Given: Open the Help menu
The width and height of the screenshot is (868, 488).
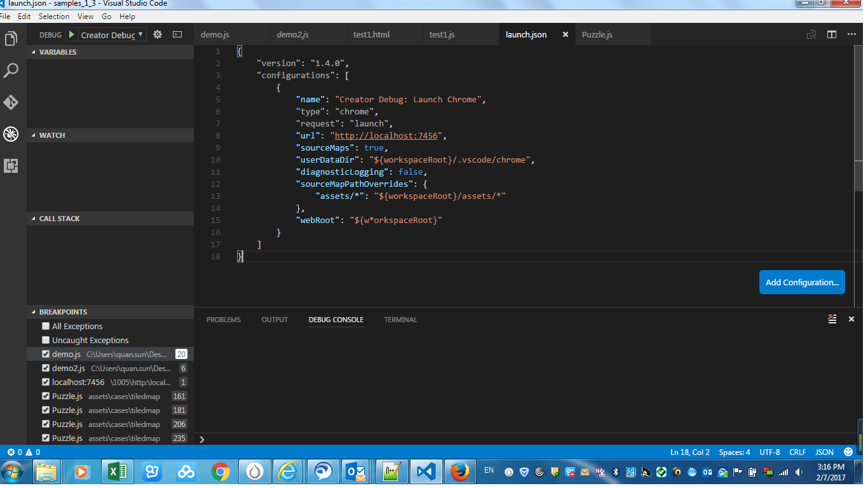Looking at the screenshot, I should pyautogui.click(x=127, y=17).
